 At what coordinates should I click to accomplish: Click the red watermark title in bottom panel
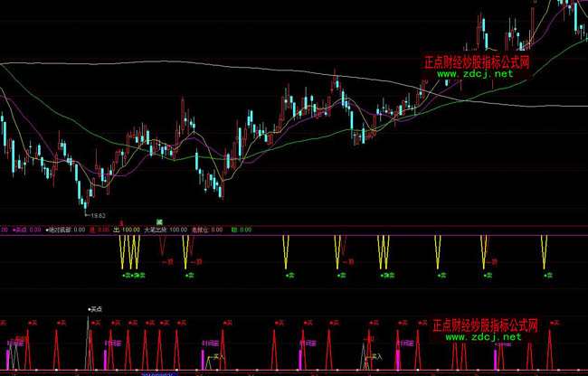(x=486, y=324)
